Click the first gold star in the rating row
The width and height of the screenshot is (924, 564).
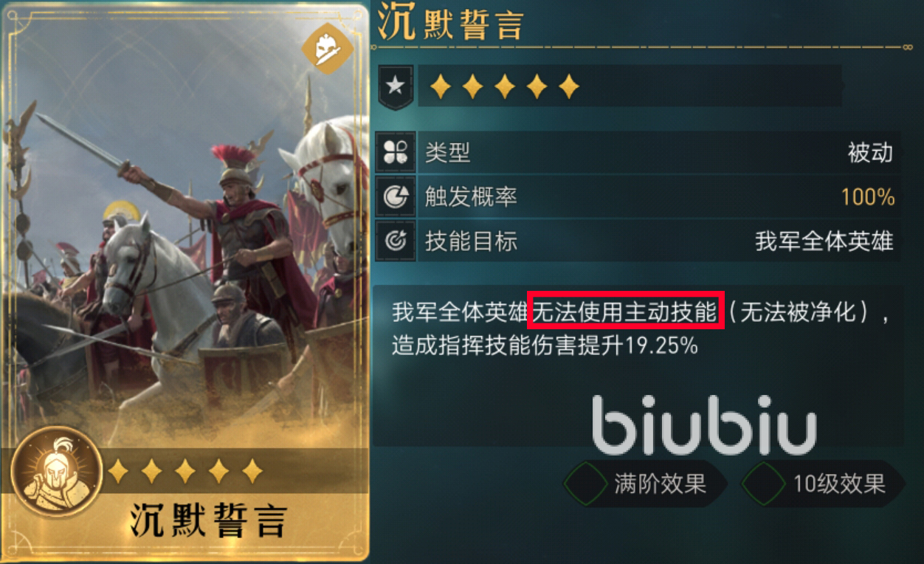pyautogui.click(x=440, y=87)
